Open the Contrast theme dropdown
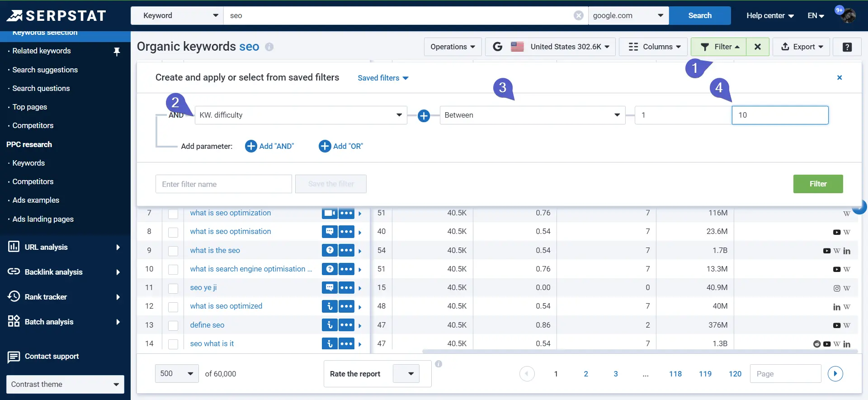Image resolution: width=868 pixels, height=400 pixels. click(65, 384)
